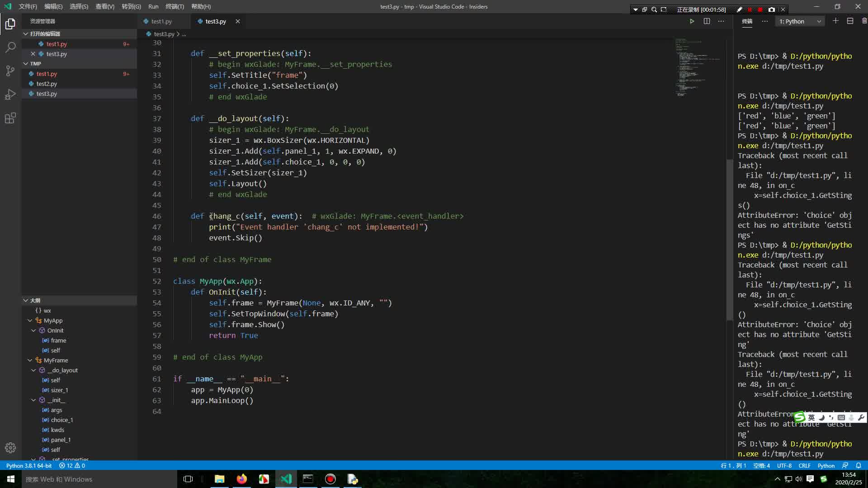Change the CRLF line ending

[805, 465]
